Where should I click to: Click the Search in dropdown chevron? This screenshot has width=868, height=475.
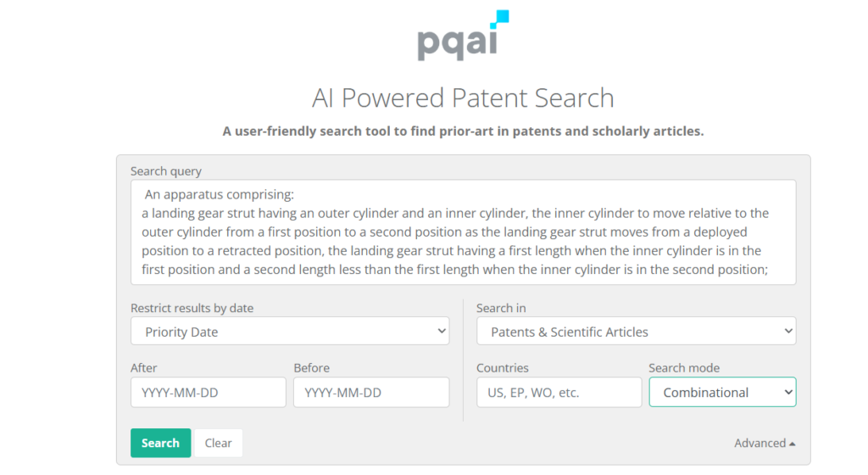coord(788,331)
